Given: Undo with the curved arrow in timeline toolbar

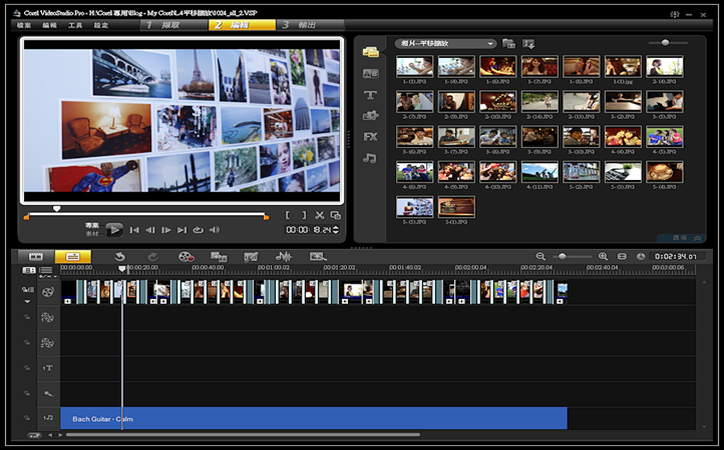Looking at the screenshot, I should (120, 257).
